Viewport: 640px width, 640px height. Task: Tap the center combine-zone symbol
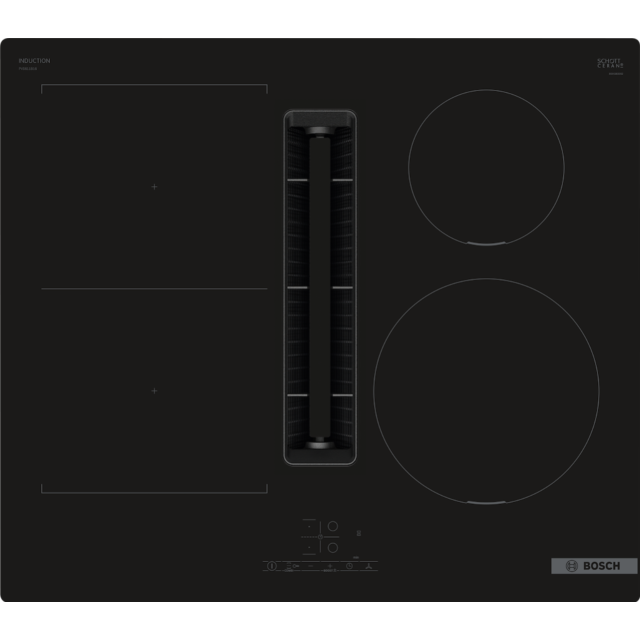pyautogui.click(x=320, y=537)
